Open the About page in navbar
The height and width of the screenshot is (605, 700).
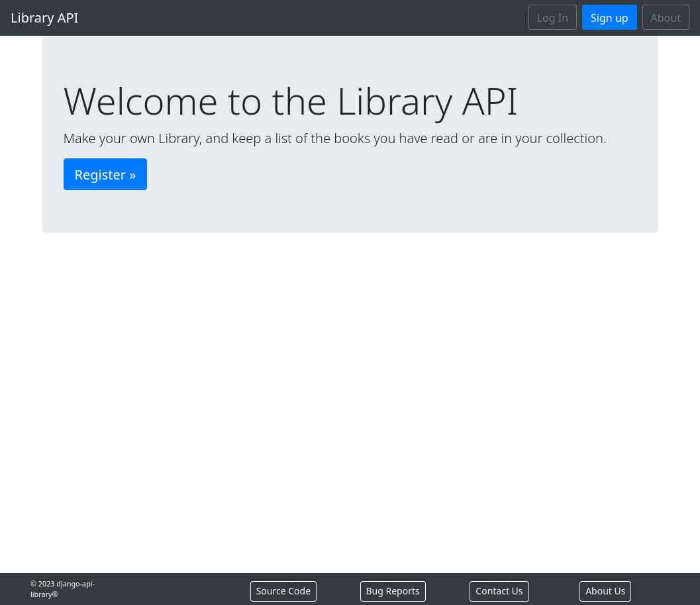665,17
